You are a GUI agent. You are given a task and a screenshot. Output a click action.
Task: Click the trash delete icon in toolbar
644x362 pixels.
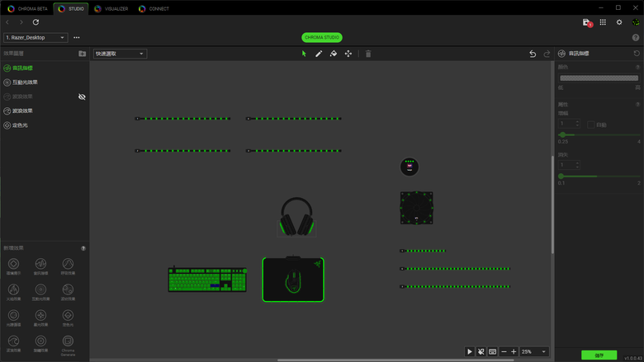point(368,54)
